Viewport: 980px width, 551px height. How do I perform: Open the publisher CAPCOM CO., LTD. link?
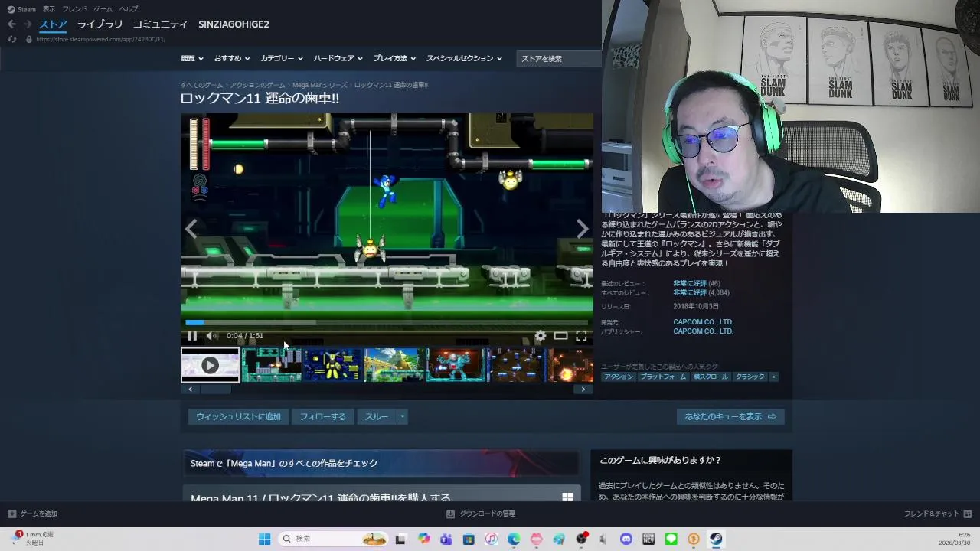703,331
